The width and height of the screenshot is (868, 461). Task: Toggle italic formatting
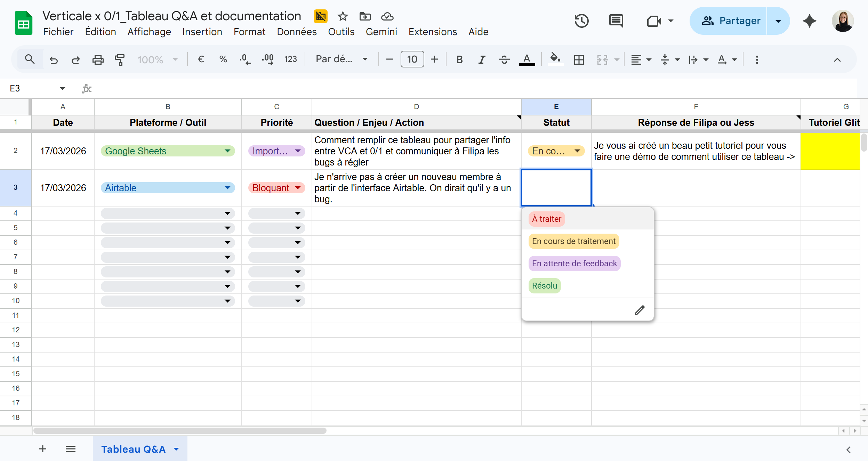pos(481,60)
